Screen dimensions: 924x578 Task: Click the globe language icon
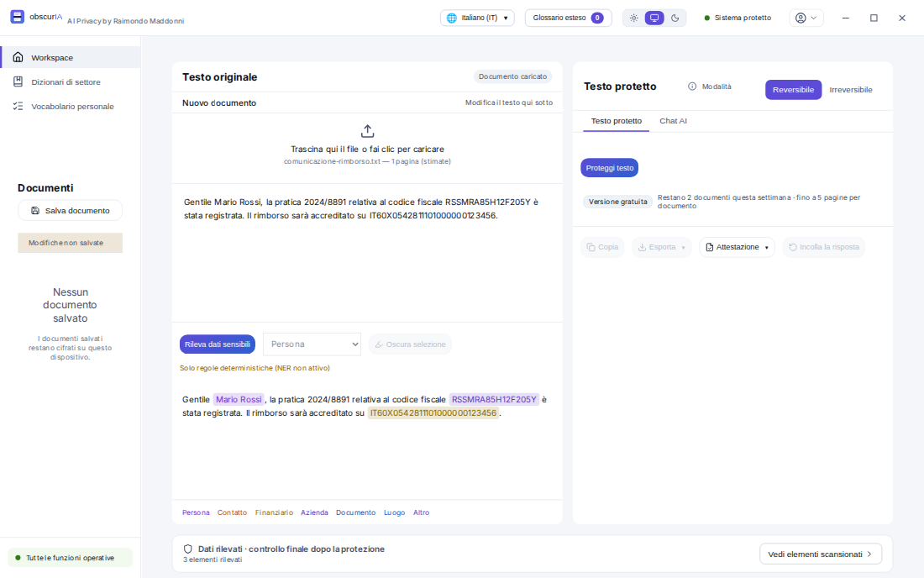(x=451, y=18)
